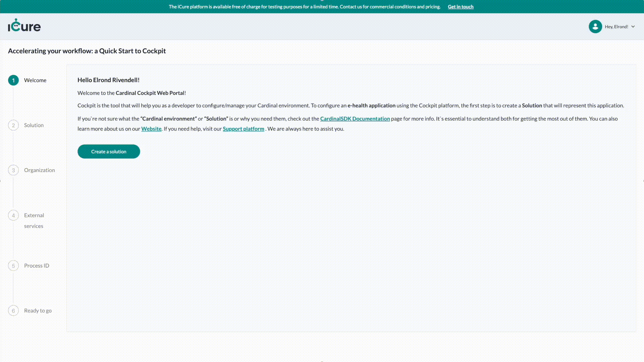Open the Support platform link
Screen dimensions: 644x362
click(x=244, y=129)
